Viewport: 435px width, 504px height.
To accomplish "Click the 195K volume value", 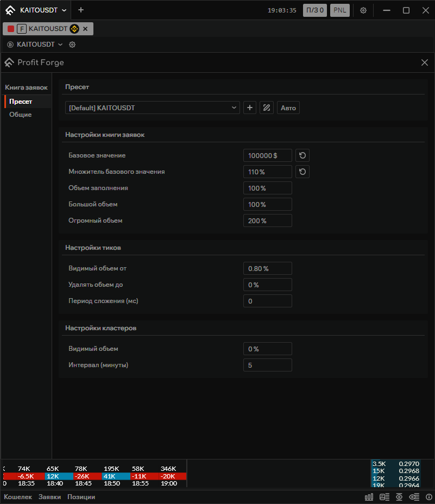I will point(111,469).
